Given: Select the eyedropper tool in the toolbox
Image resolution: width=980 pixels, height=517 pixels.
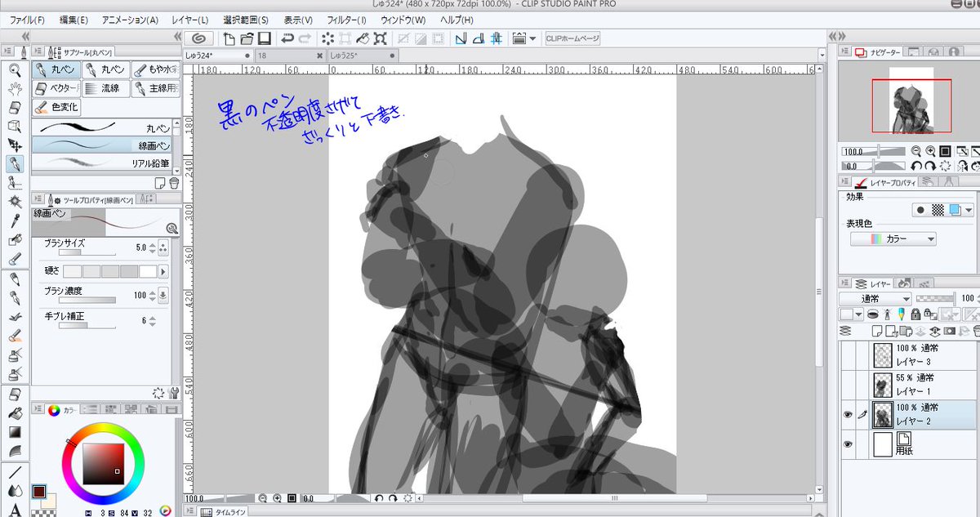Looking at the screenshot, I should click(x=15, y=221).
